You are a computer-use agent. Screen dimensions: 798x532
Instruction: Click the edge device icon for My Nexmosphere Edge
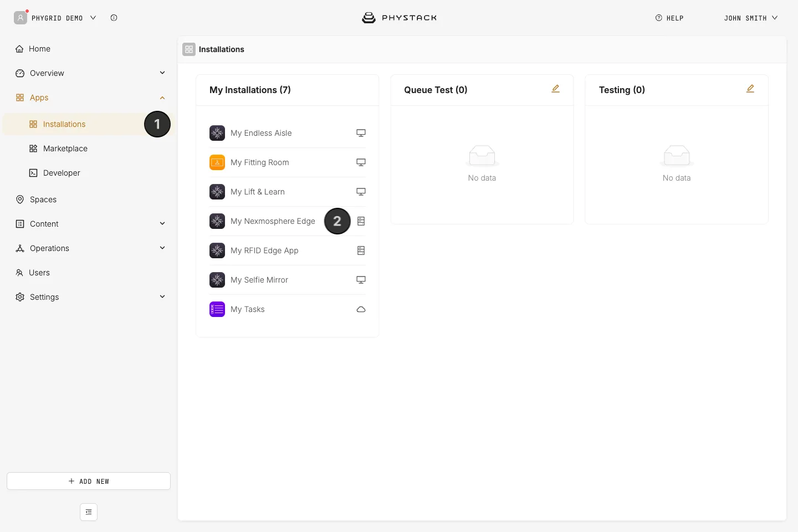tap(361, 221)
